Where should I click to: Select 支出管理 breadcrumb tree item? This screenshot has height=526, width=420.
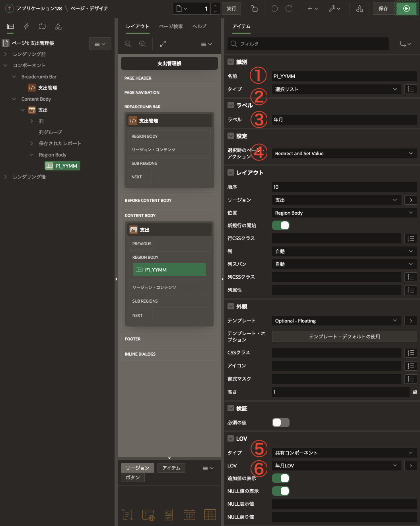point(43,88)
